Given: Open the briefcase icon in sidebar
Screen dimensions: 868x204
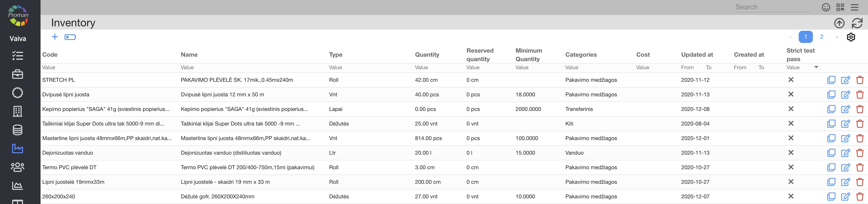Looking at the screenshot, I should [x=17, y=74].
